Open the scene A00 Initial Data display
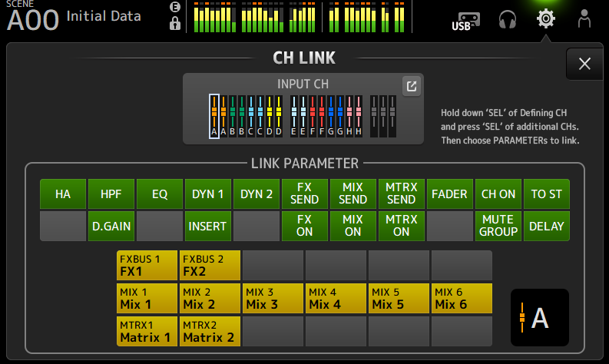This screenshot has height=364, width=609. [x=75, y=17]
